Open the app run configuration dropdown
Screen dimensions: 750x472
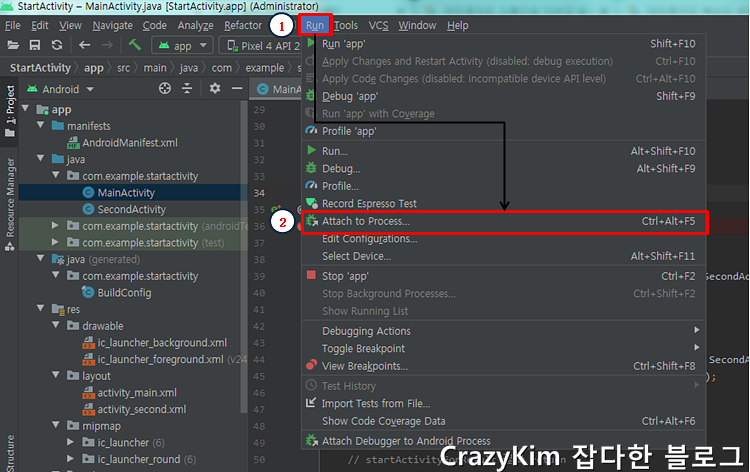pos(182,45)
